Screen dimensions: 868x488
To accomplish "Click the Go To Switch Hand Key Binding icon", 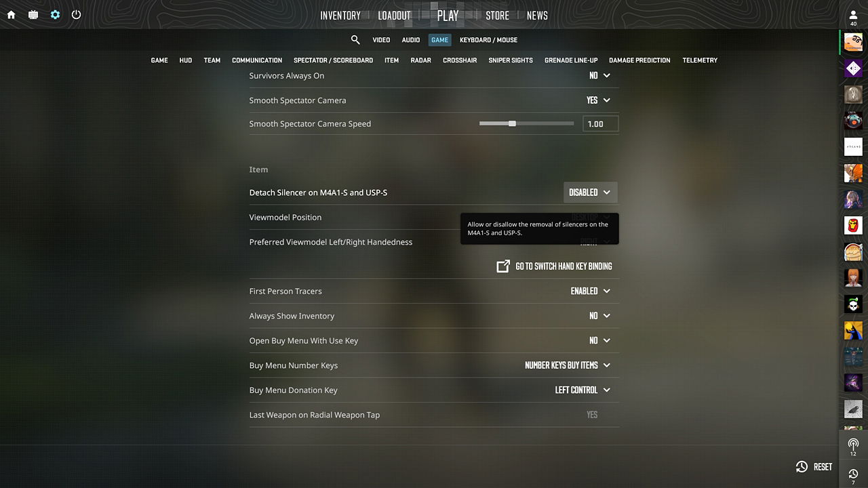I will pos(503,266).
